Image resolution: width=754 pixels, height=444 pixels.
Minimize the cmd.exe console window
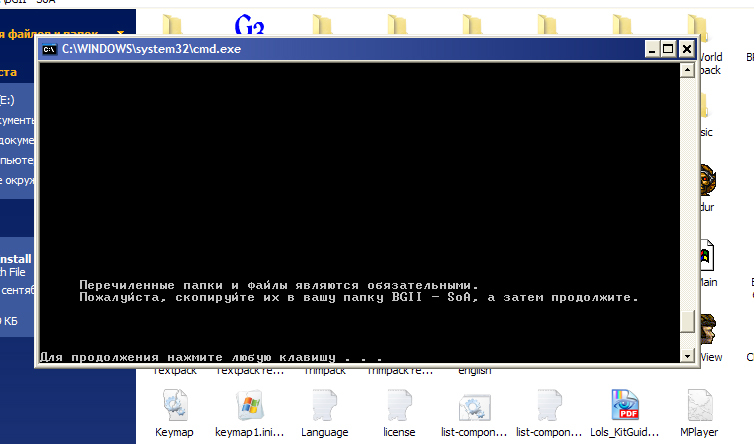point(652,49)
